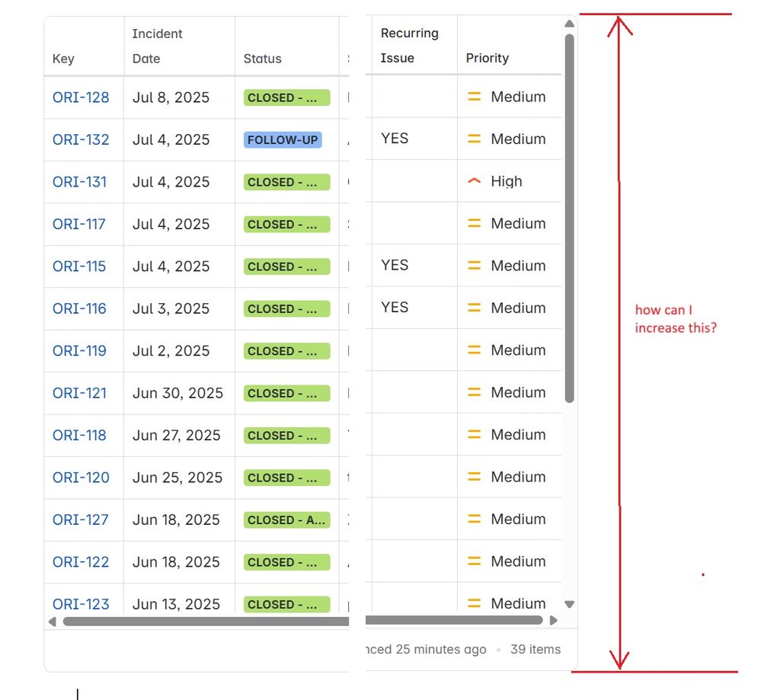Image resolution: width=761 pixels, height=700 pixels.
Task: Click the High priority icon for ORI-131
Action: coord(475,181)
